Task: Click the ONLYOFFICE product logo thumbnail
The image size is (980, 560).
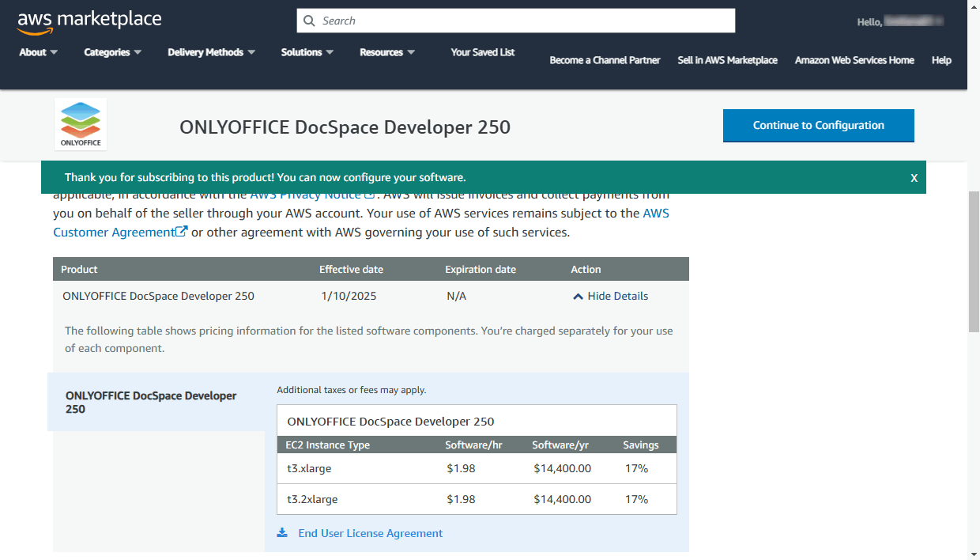Action: (x=81, y=124)
